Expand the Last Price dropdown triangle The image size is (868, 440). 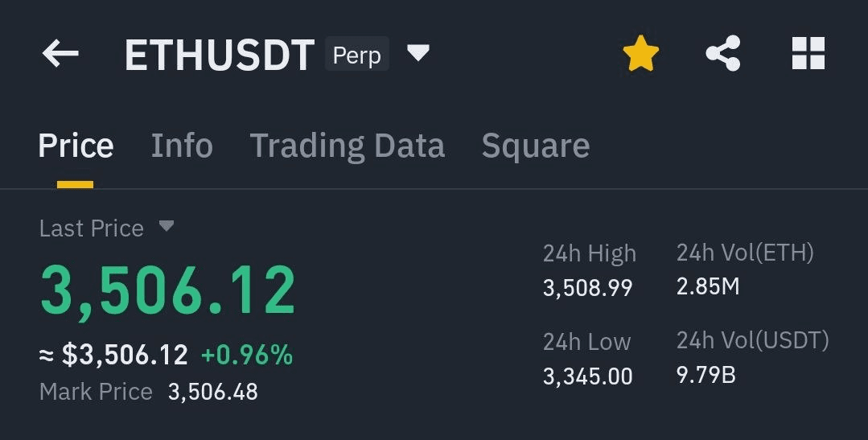click(x=166, y=226)
